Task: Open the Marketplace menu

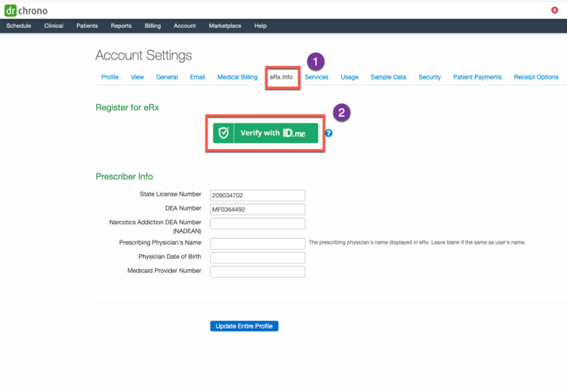Action: tap(224, 26)
